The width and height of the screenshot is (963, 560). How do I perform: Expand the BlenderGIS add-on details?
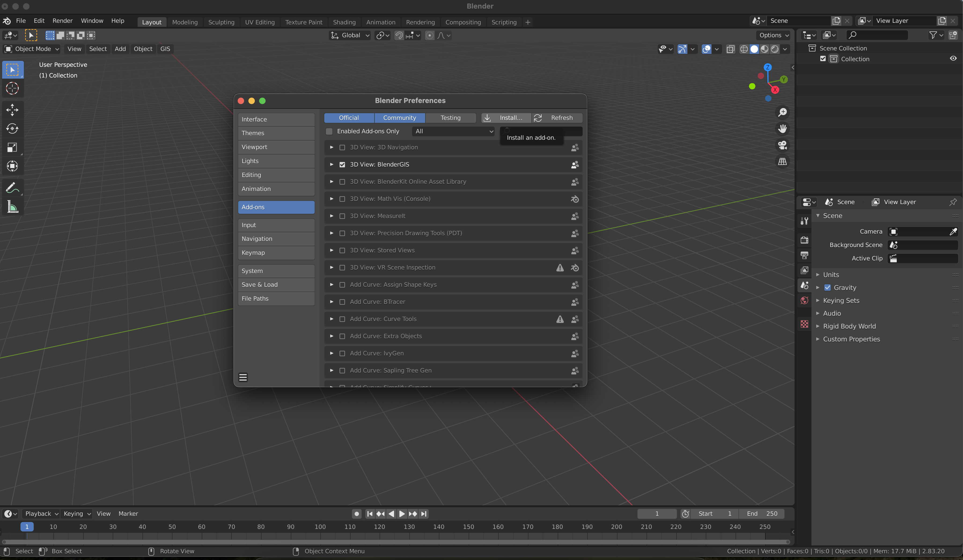pyautogui.click(x=331, y=165)
